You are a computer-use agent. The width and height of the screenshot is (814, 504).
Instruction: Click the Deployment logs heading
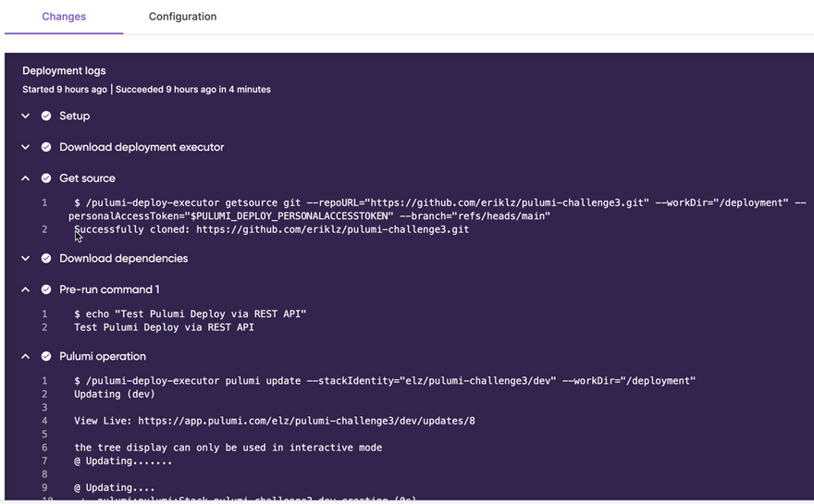[x=64, y=70]
